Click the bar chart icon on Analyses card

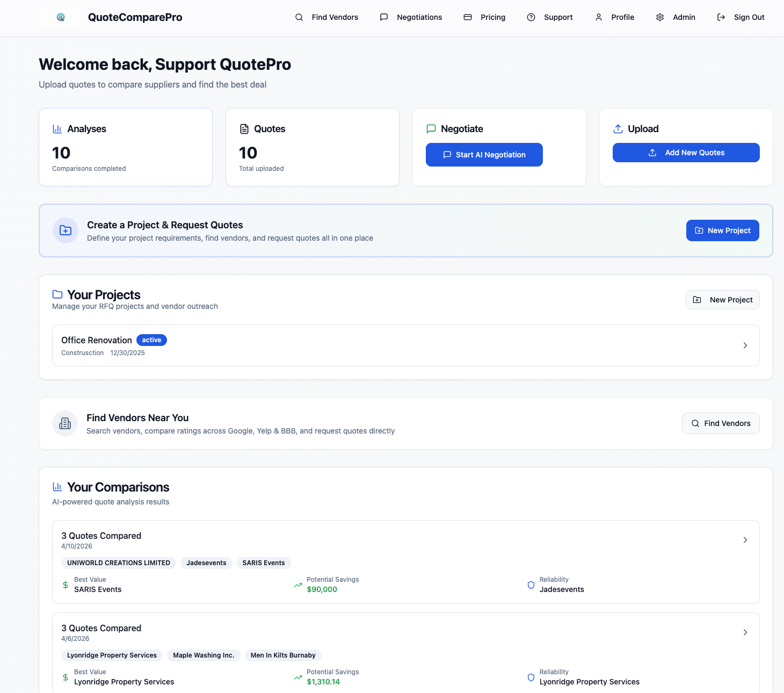pyautogui.click(x=57, y=129)
